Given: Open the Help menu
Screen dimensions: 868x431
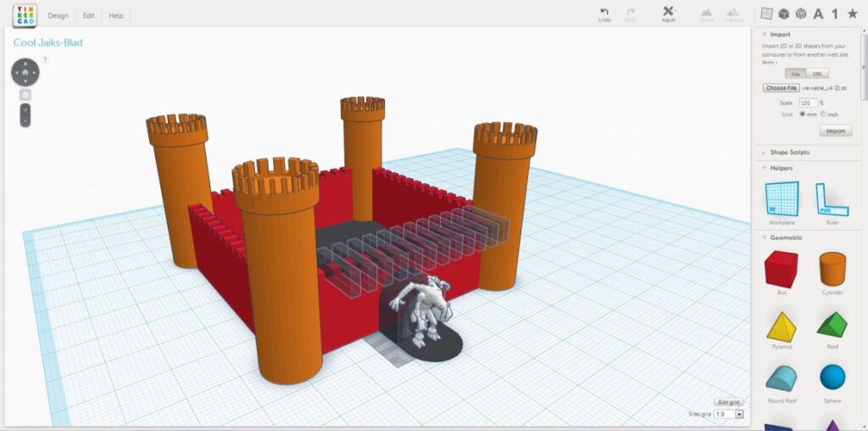Looking at the screenshot, I should [116, 15].
